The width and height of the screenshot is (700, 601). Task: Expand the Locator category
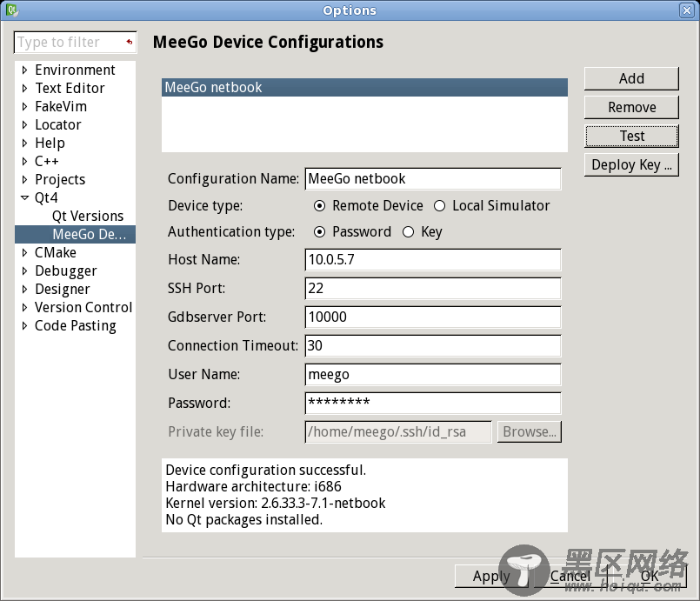[x=24, y=125]
